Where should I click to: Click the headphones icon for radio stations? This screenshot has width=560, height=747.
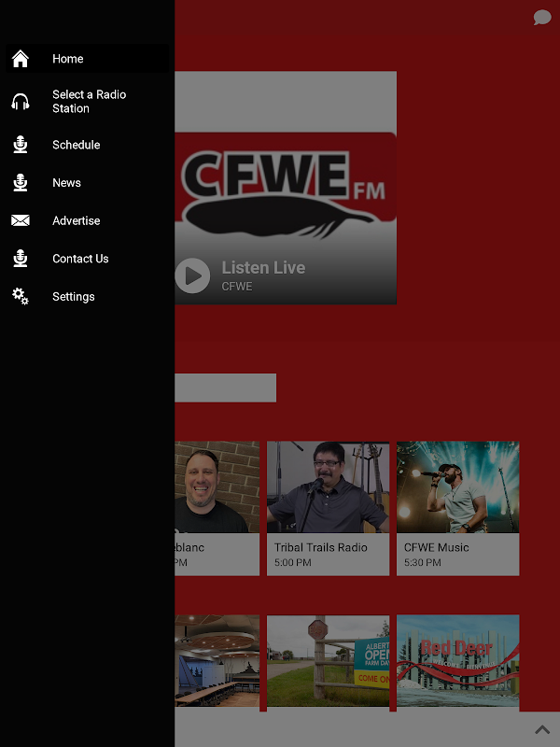click(x=20, y=102)
